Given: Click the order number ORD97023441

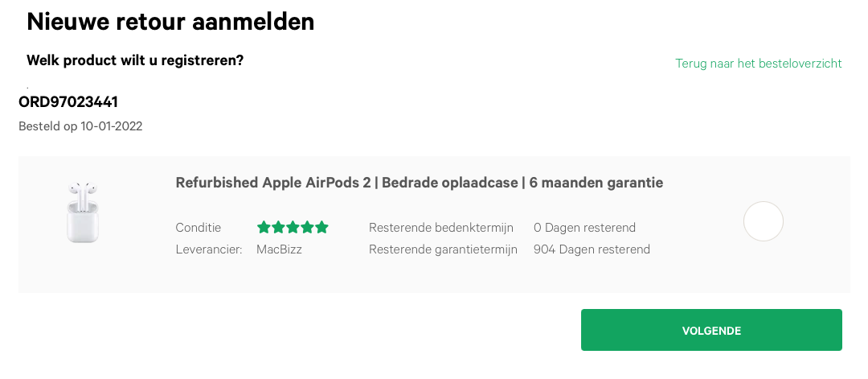Looking at the screenshot, I should (68, 102).
